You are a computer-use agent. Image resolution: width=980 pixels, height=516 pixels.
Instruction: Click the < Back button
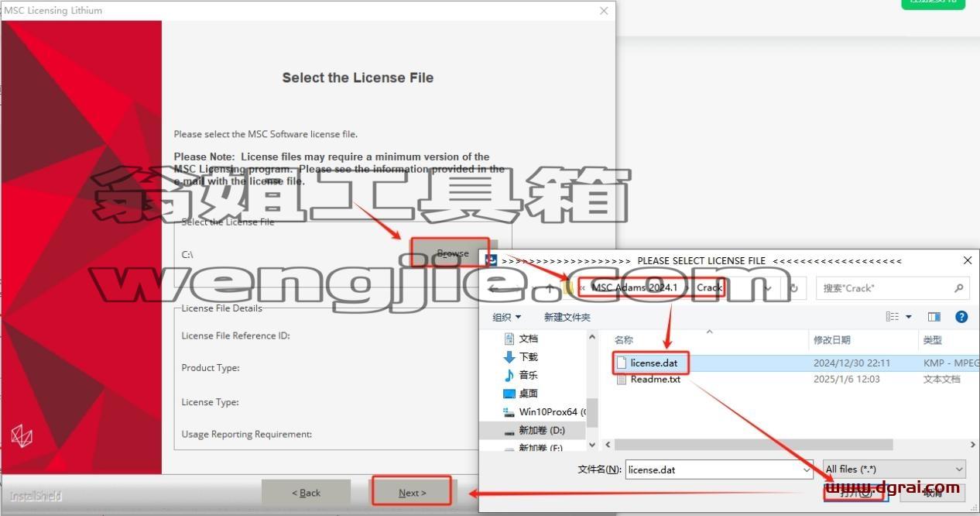point(306,493)
